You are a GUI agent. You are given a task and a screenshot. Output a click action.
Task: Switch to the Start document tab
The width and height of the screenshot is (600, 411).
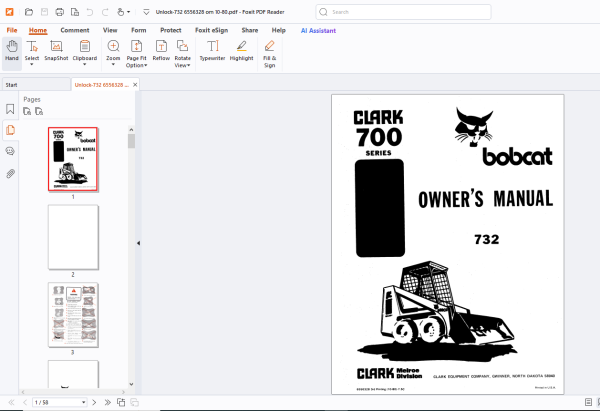click(x=36, y=85)
